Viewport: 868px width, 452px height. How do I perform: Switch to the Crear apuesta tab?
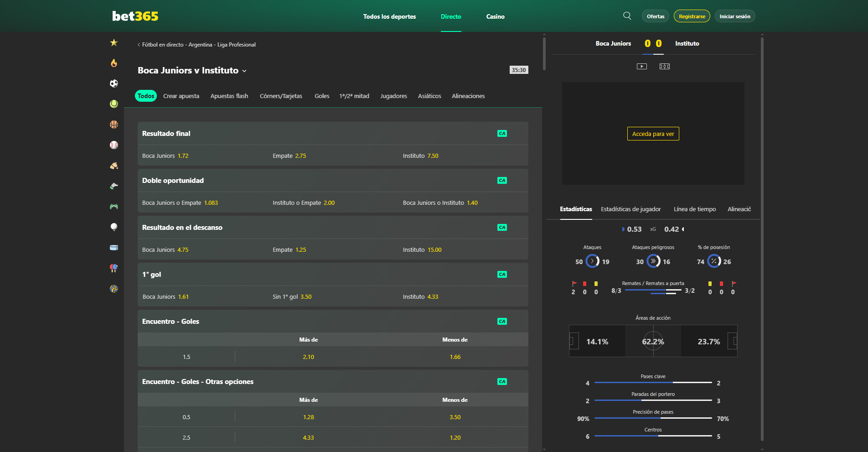(x=181, y=96)
